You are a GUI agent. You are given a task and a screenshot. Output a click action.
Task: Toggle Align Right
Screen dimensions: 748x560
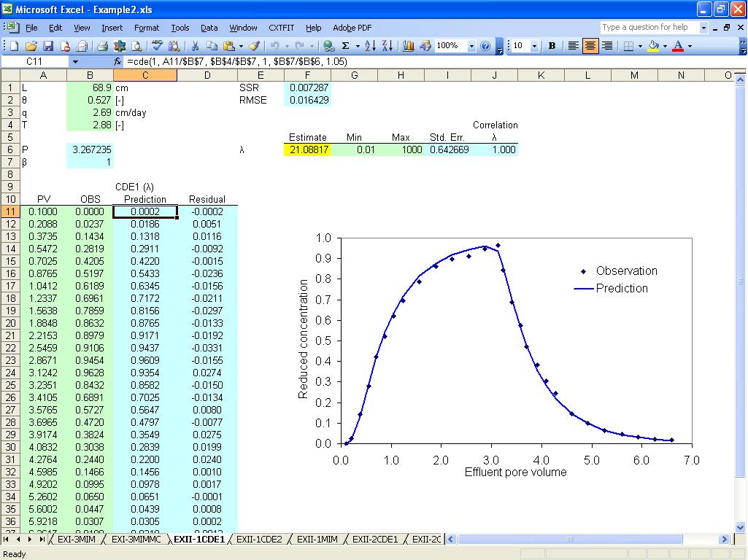tap(606, 46)
